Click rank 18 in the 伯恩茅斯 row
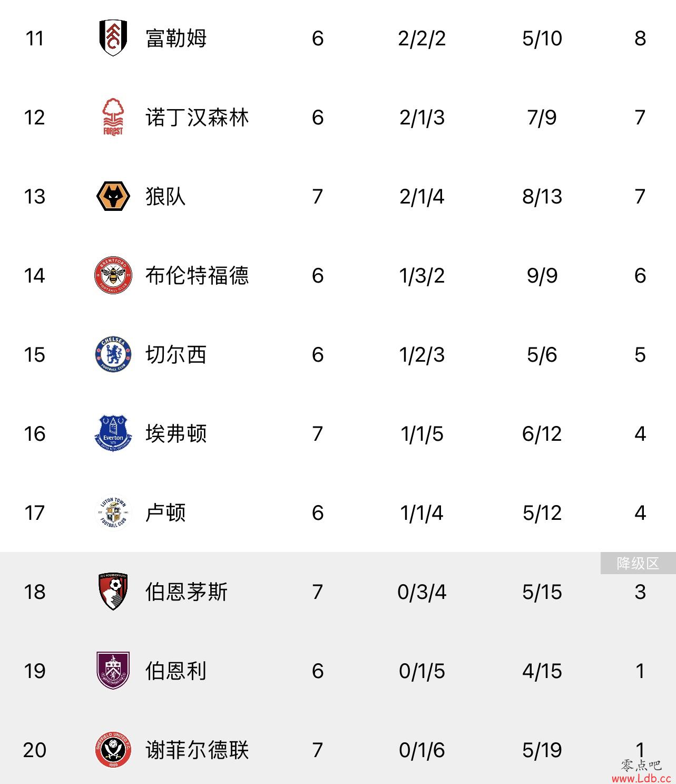Viewport: 676px width, 784px height. (34, 592)
